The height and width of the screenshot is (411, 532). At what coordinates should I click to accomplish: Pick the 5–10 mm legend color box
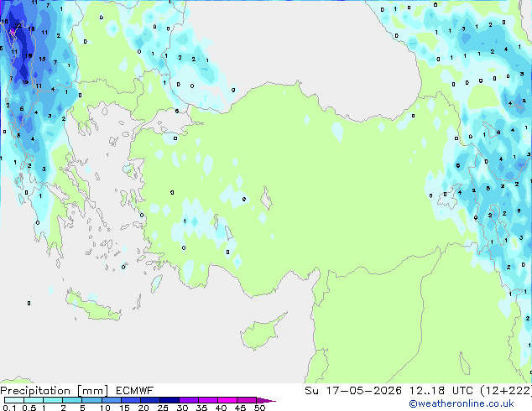click(x=91, y=400)
